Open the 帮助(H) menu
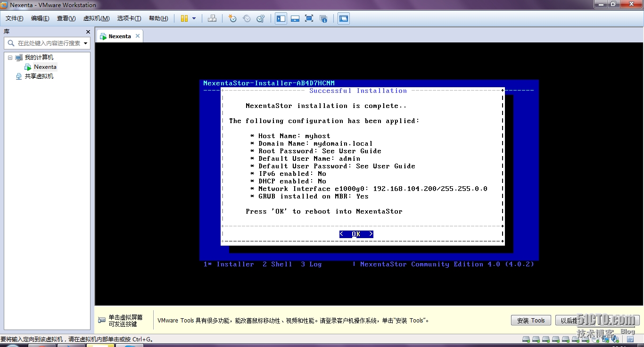 tap(158, 18)
